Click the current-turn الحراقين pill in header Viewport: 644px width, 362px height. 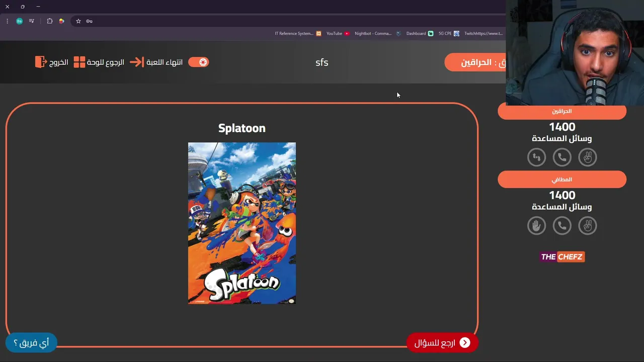tap(475, 62)
